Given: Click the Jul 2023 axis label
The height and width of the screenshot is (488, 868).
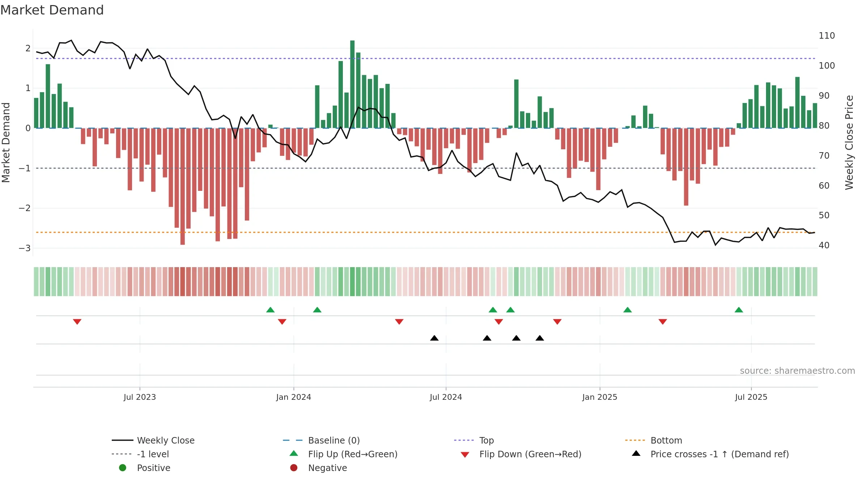Looking at the screenshot, I should [140, 397].
